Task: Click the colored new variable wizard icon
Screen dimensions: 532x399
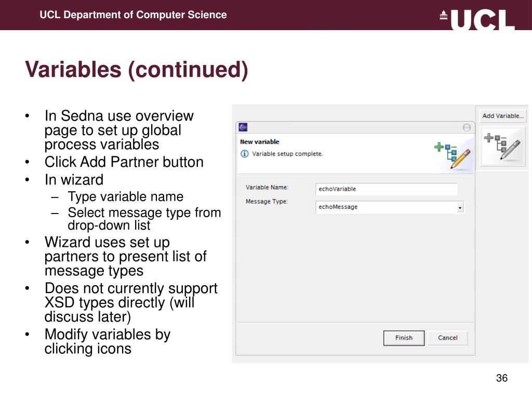Action: [x=453, y=155]
